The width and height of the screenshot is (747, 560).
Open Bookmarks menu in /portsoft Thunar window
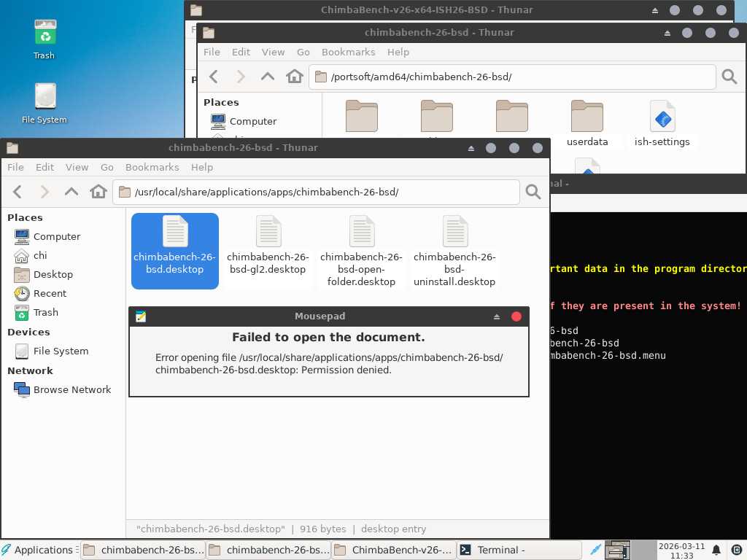click(x=348, y=52)
